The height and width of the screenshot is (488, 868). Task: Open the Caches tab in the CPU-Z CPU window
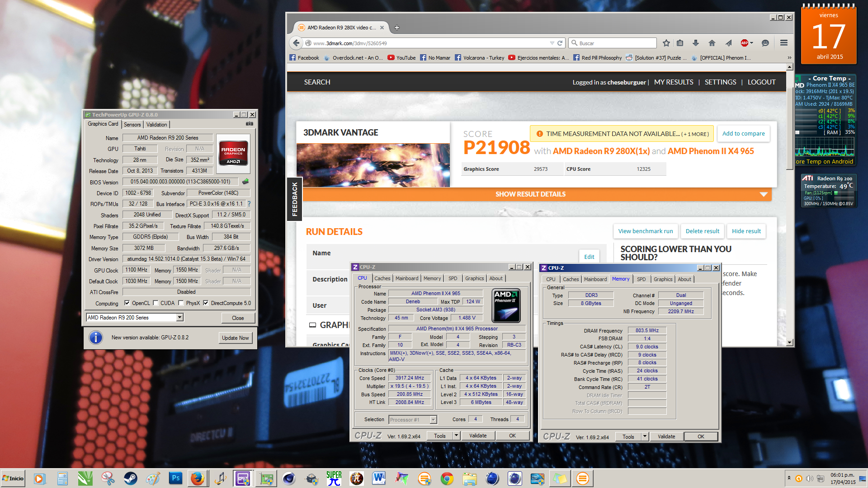point(382,278)
